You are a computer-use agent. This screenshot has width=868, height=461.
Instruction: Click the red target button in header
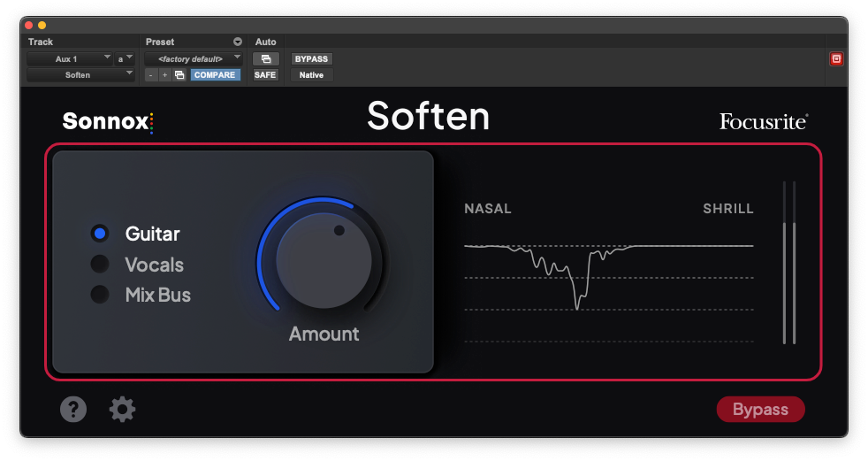836,58
